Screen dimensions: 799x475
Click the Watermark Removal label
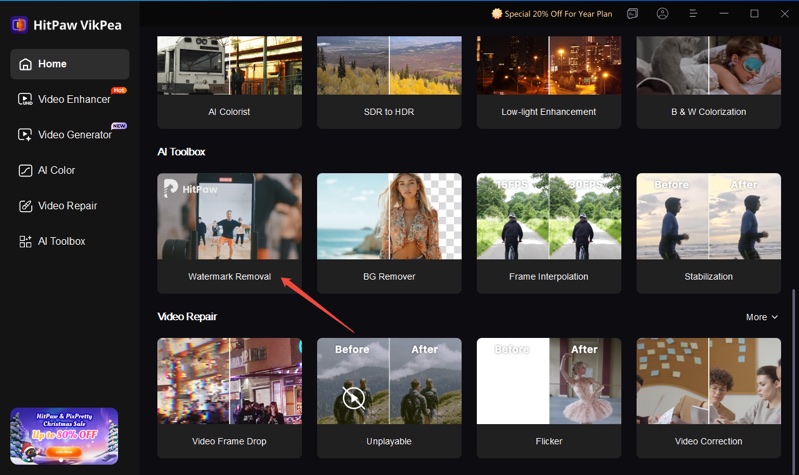229,276
